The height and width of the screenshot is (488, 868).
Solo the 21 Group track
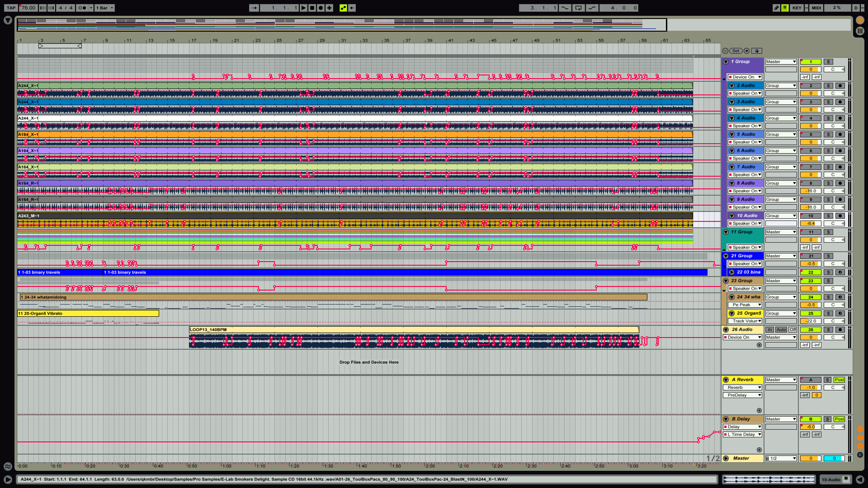pos(828,256)
